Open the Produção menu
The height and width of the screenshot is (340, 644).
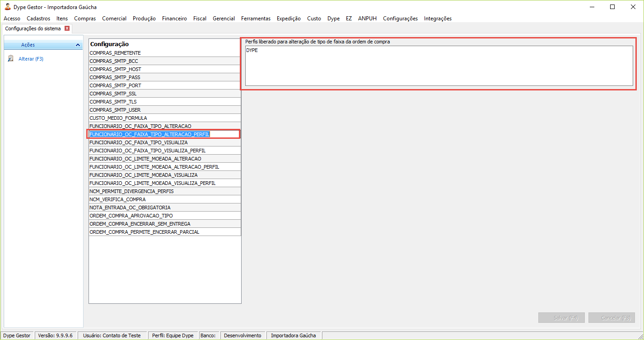[144, 19]
